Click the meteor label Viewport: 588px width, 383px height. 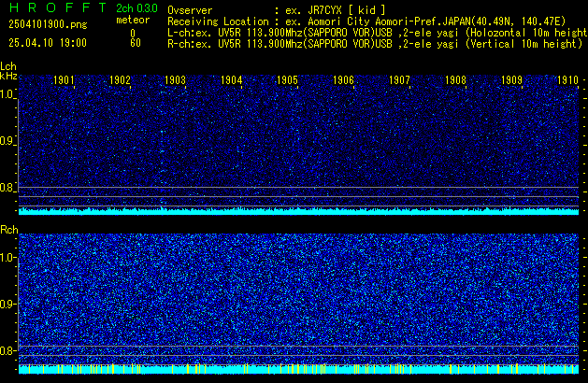click(x=133, y=20)
